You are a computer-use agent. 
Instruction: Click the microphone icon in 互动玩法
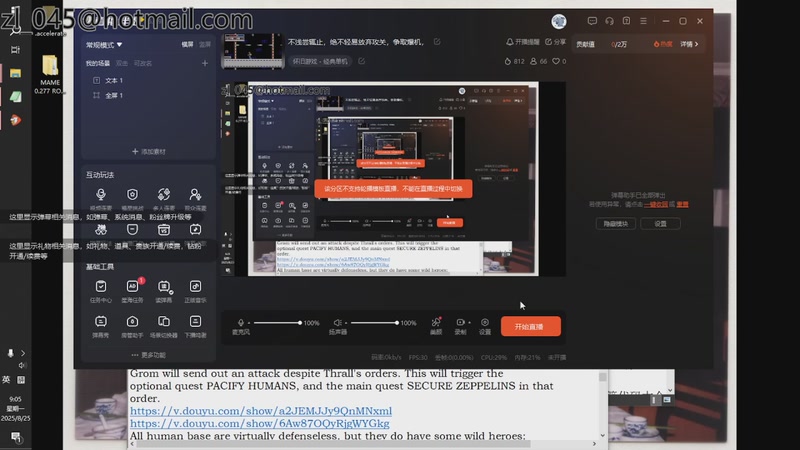(101, 194)
